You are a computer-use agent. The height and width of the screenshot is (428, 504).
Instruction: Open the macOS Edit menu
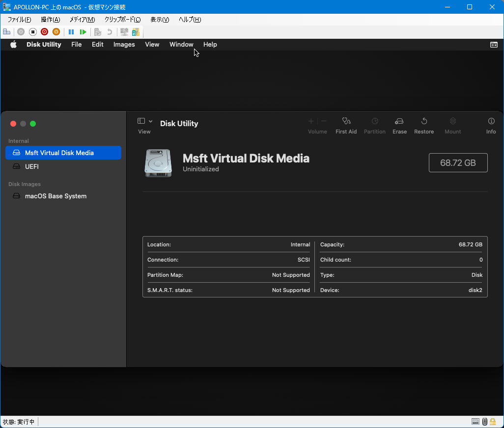[97, 45]
